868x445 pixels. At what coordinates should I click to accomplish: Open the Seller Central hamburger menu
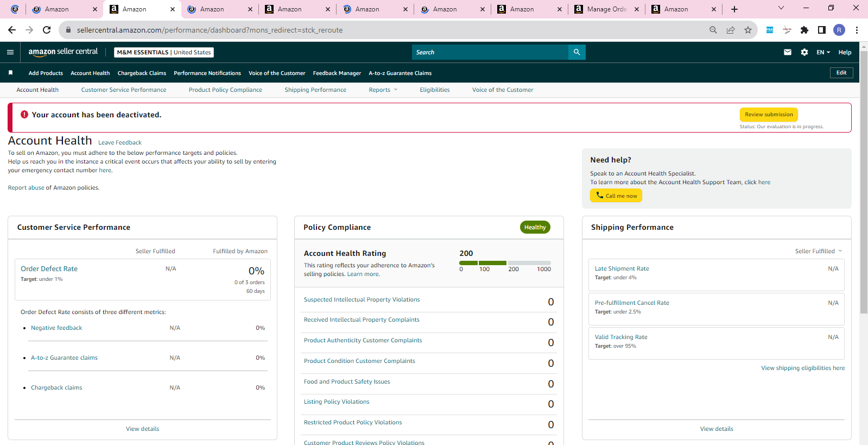pyautogui.click(x=10, y=52)
